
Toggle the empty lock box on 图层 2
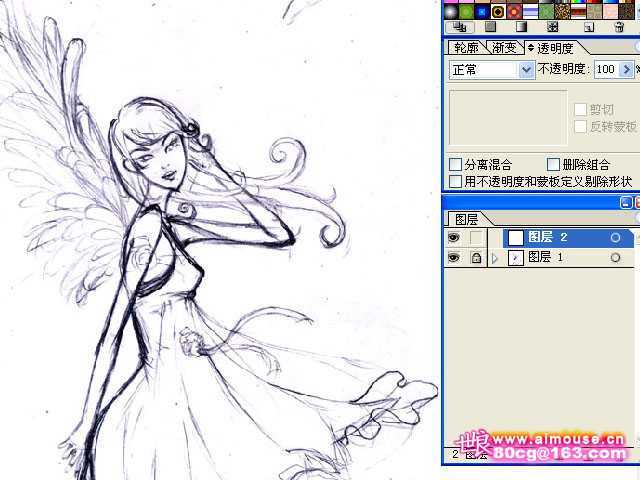[476, 237]
